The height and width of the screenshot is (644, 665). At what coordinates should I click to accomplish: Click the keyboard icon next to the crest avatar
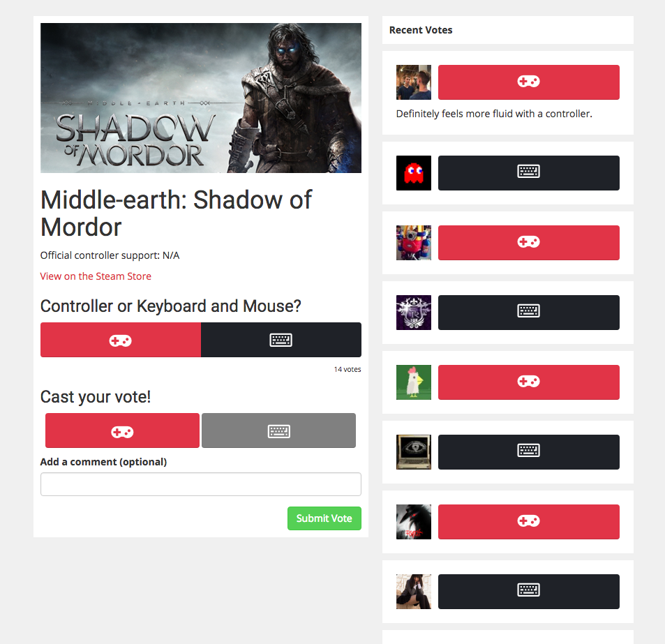click(x=528, y=313)
